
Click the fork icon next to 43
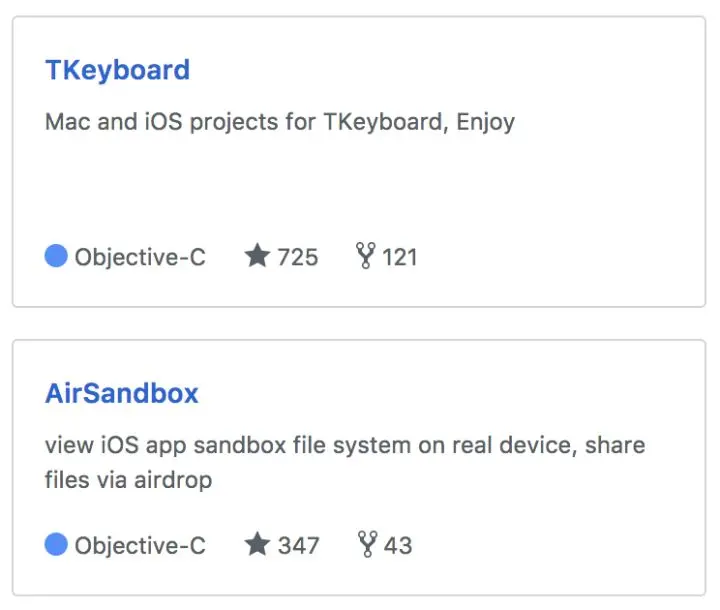367,544
